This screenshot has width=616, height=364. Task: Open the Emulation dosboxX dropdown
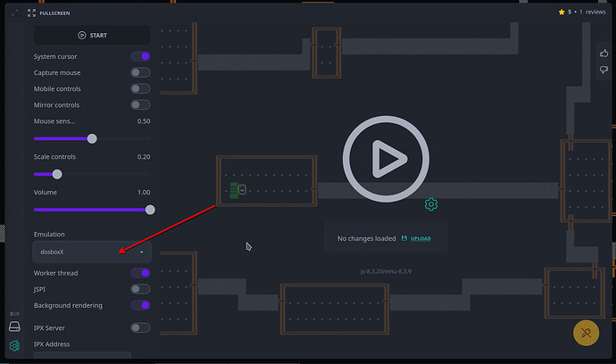[x=92, y=252]
